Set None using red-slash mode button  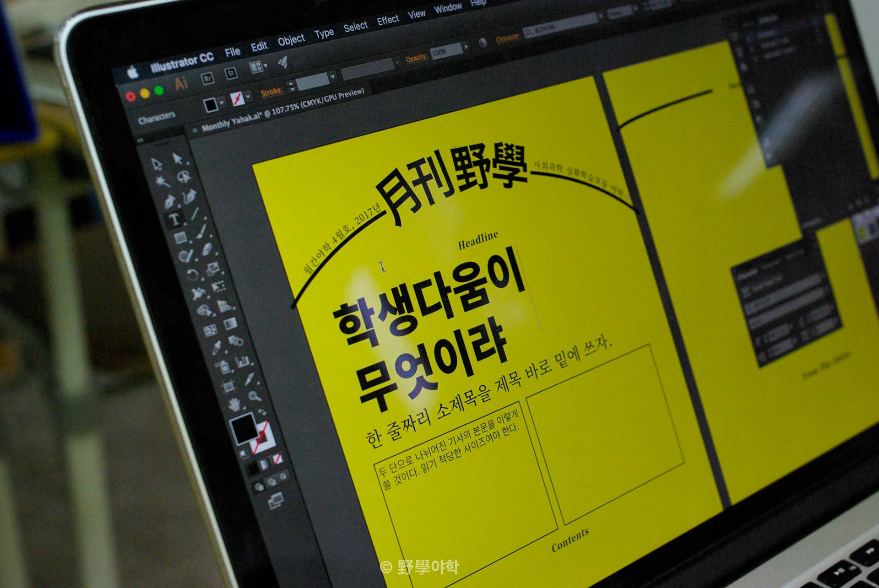coord(277,459)
